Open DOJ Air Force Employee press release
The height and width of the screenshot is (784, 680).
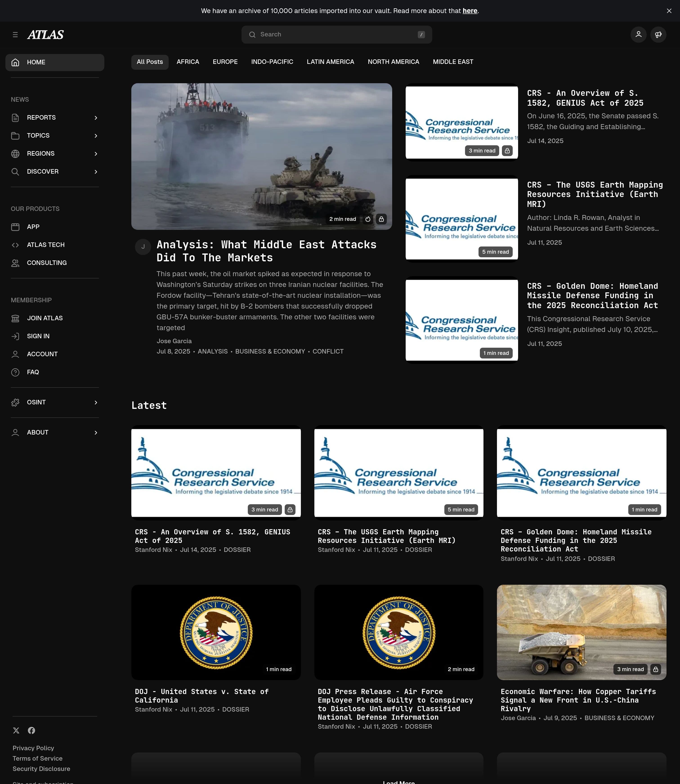pyautogui.click(x=395, y=704)
